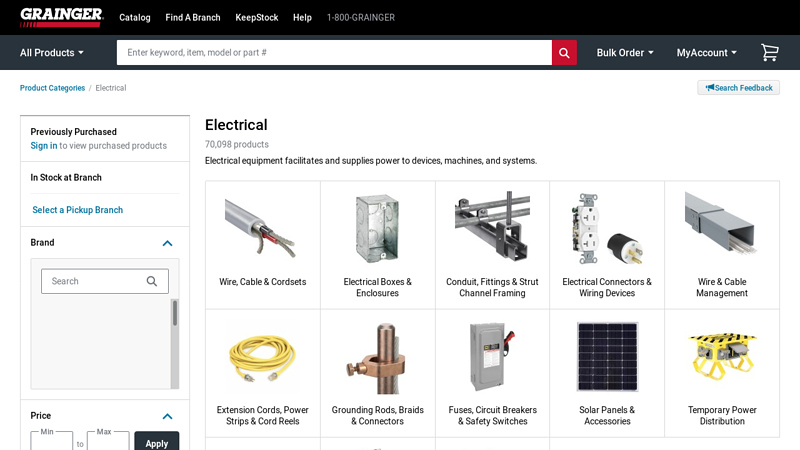Open the Bulk Order dropdown

625,53
